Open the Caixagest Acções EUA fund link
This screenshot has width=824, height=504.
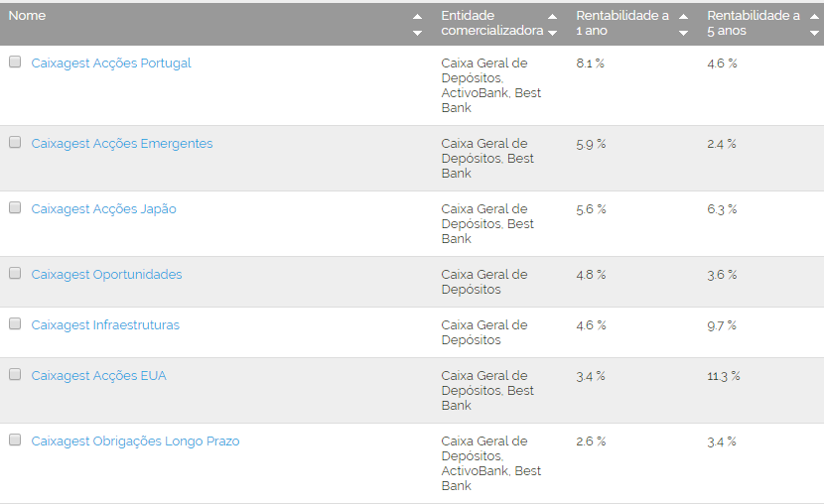pos(98,376)
